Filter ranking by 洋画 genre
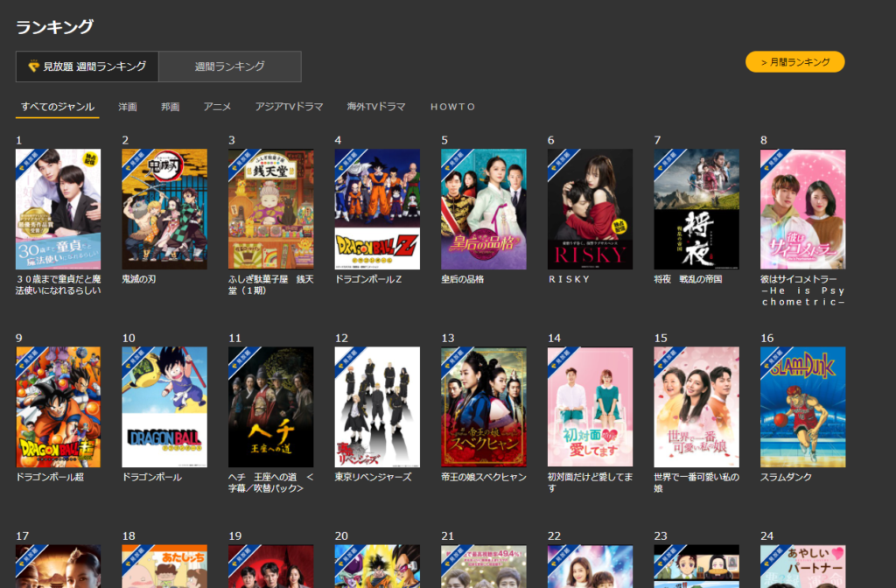The width and height of the screenshot is (896, 588). pyautogui.click(x=128, y=107)
